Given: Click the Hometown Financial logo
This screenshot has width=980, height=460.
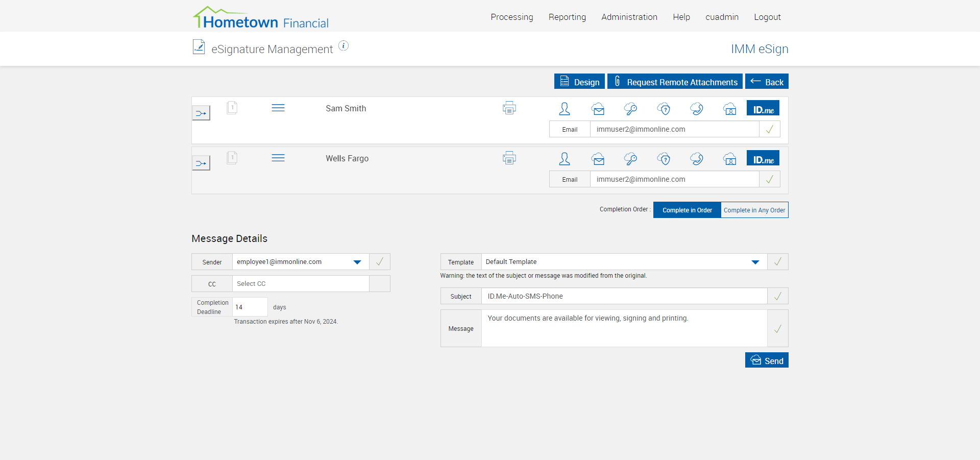Looking at the screenshot, I should tap(260, 17).
